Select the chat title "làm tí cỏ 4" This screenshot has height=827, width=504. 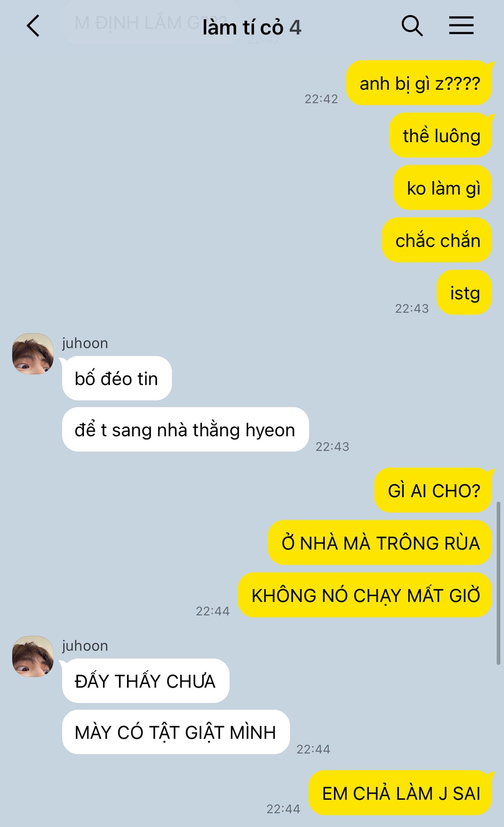click(252, 28)
